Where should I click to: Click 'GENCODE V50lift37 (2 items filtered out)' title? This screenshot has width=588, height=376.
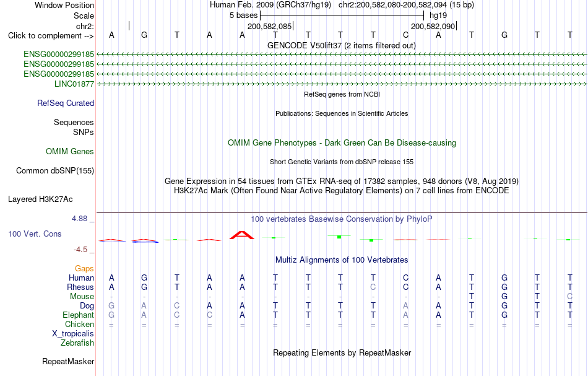tap(342, 45)
